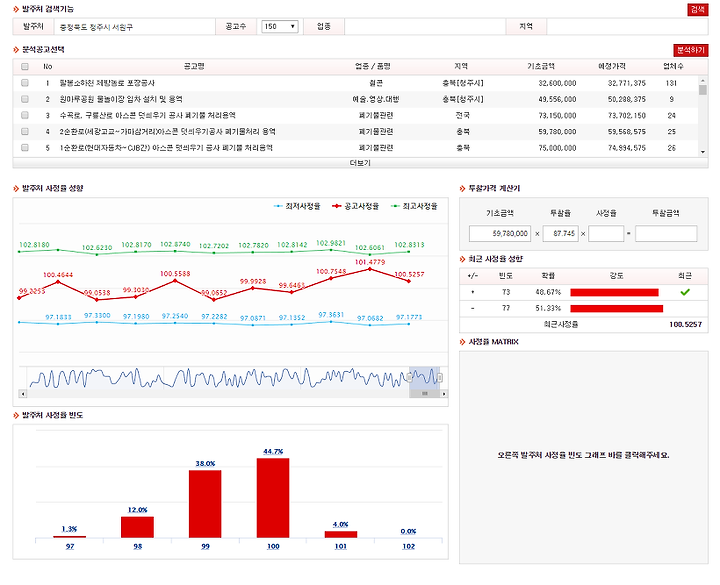The width and height of the screenshot is (720, 585).
Task: Click estimated price cell 59,568,575
Action: (627, 132)
